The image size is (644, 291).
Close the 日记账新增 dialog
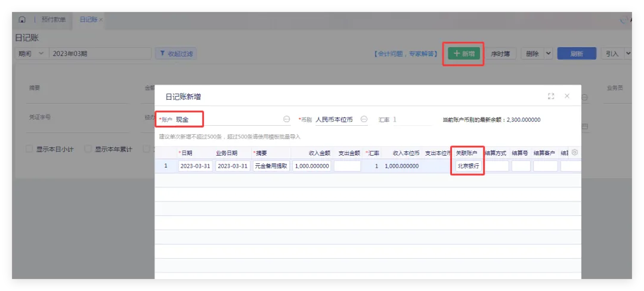(567, 96)
